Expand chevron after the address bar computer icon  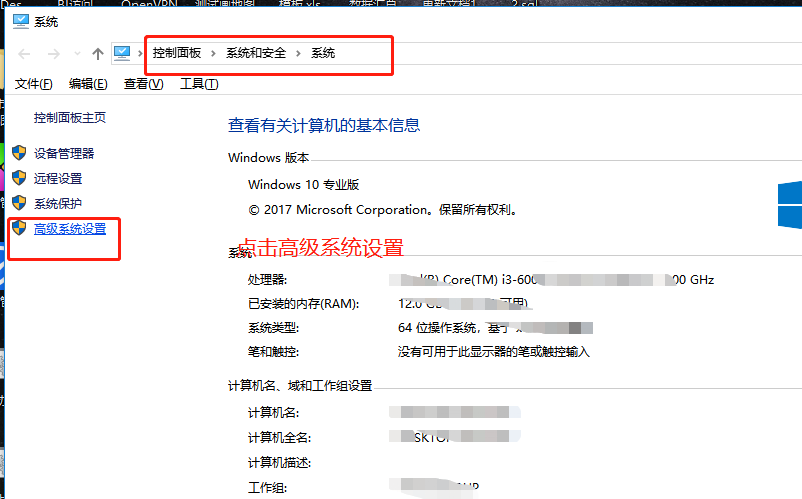pos(140,53)
